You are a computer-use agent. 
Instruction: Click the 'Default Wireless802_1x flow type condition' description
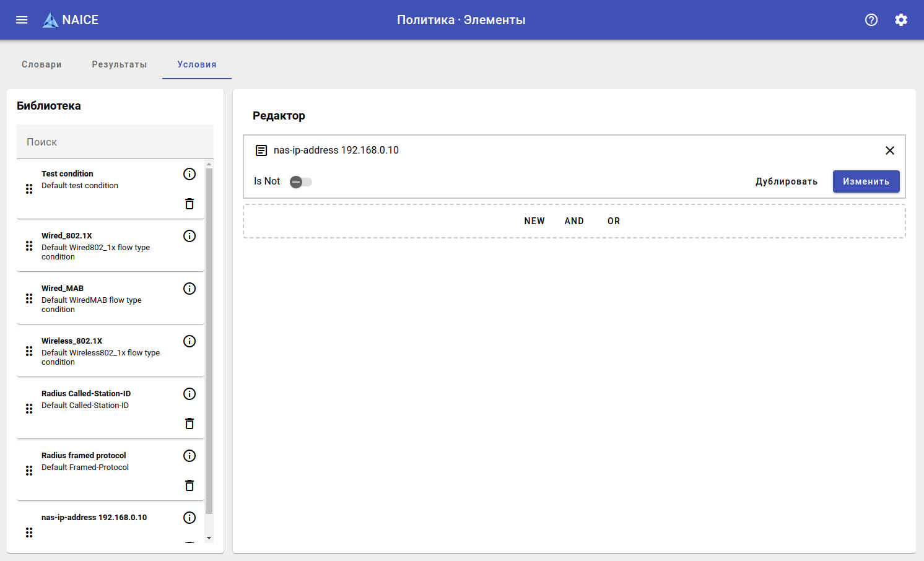point(101,357)
